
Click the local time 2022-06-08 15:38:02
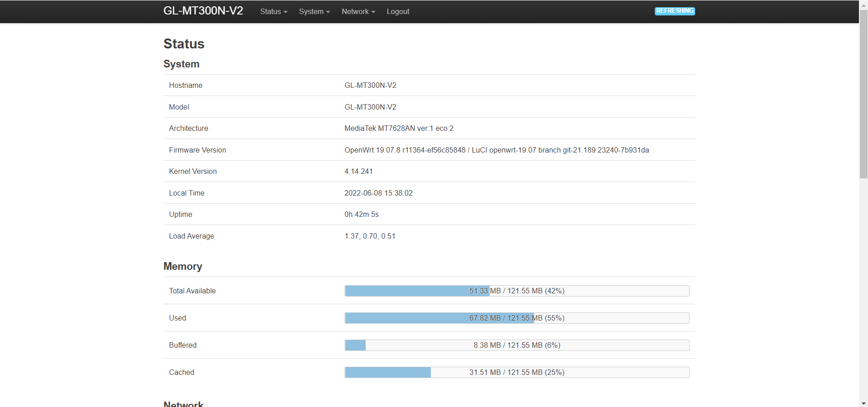point(378,193)
